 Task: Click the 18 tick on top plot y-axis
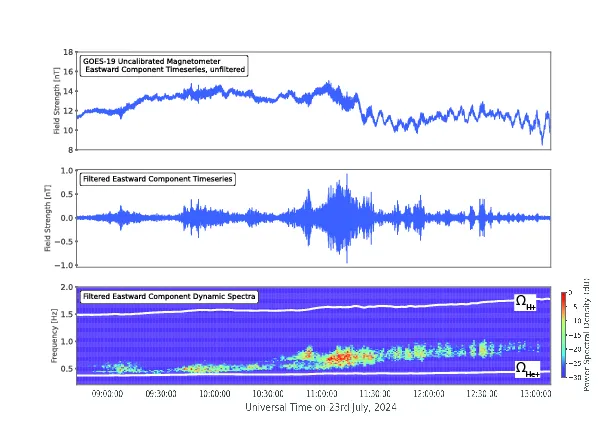68,52
